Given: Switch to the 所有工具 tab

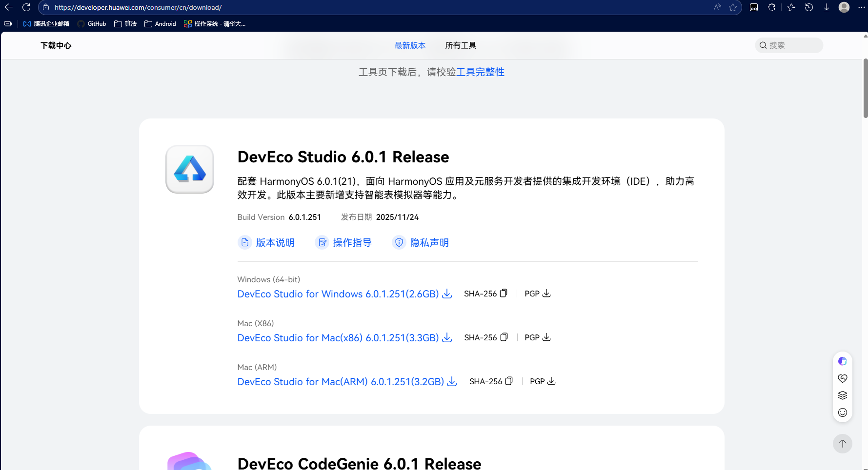Looking at the screenshot, I should point(460,45).
